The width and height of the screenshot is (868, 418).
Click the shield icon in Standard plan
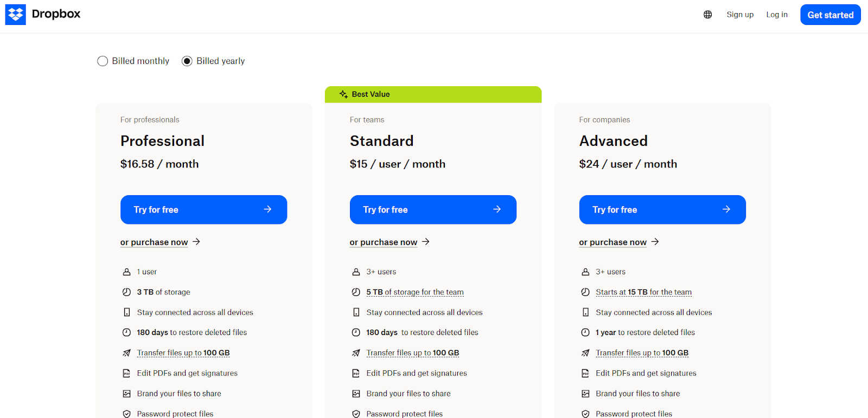356,414
